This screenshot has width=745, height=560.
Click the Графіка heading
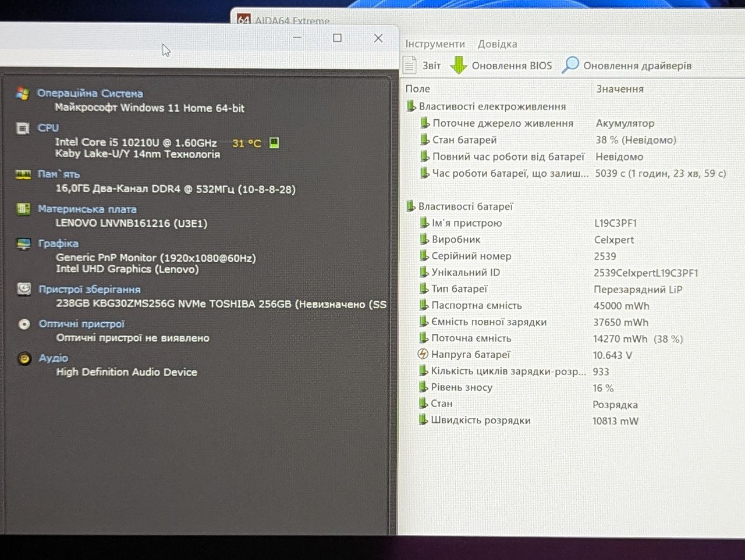coord(58,243)
